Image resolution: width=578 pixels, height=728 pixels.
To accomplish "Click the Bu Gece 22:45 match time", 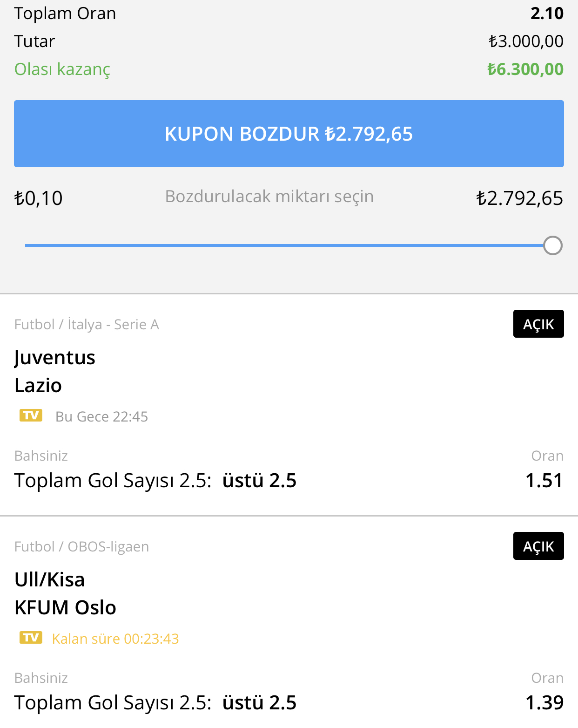I will pyautogui.click(x=101, y=416).
